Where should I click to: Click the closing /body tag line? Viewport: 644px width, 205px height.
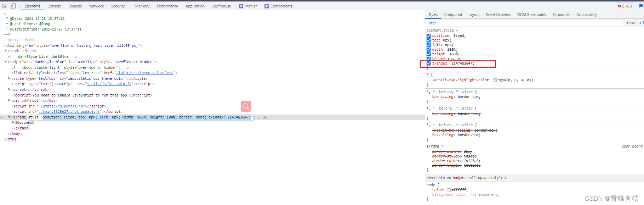point(15,134)
